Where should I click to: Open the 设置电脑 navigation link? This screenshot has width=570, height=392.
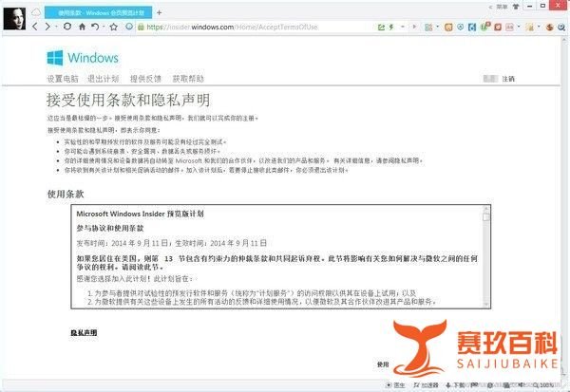(x=63, y=79)
